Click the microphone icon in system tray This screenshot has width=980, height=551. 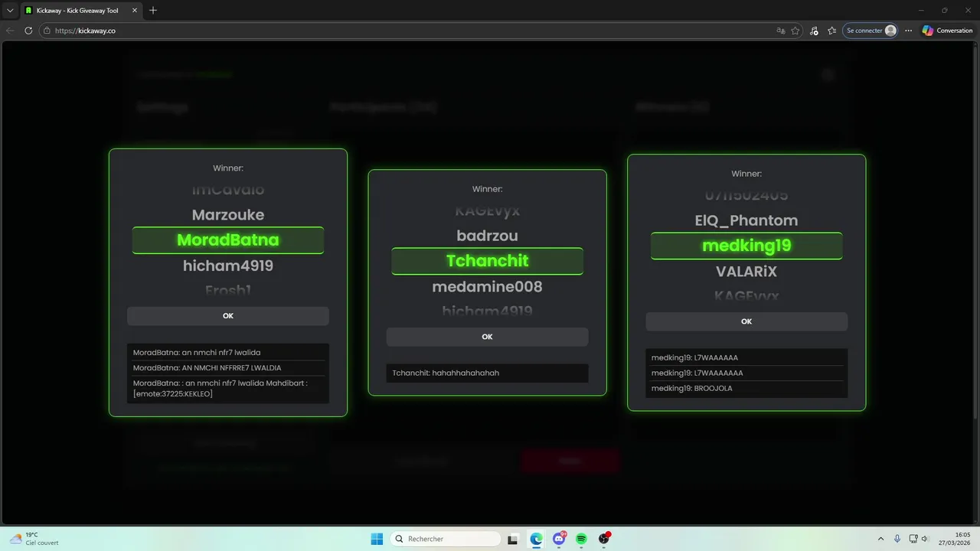[x=897, y=539]
